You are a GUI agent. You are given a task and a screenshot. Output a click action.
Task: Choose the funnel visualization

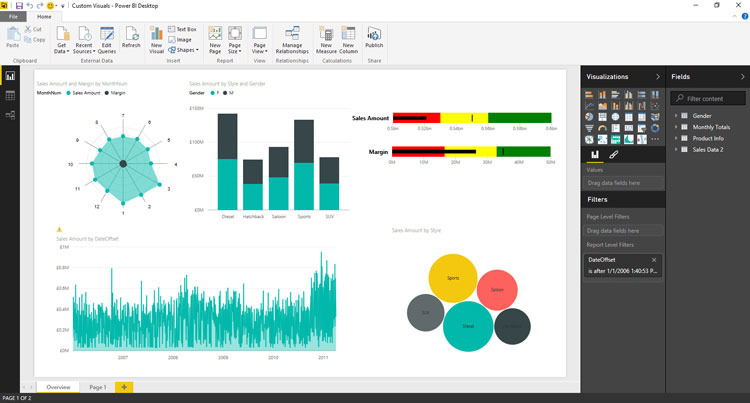pyautogui.click(x=589, y=128)
